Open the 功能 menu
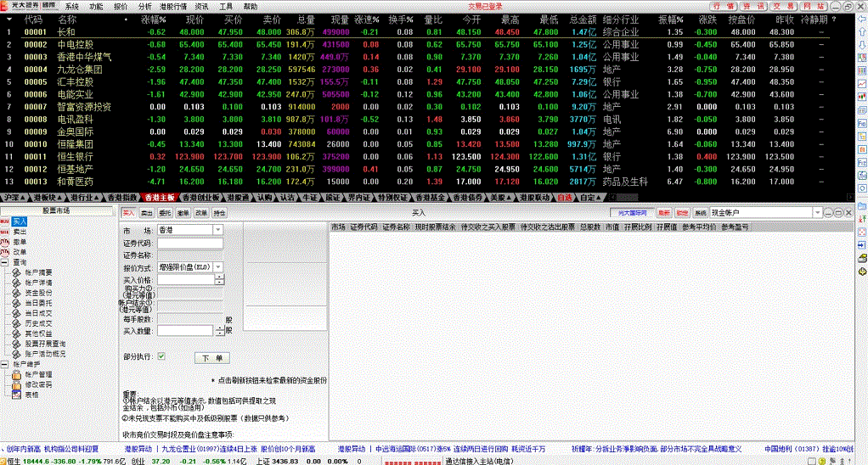 point(96,7)
